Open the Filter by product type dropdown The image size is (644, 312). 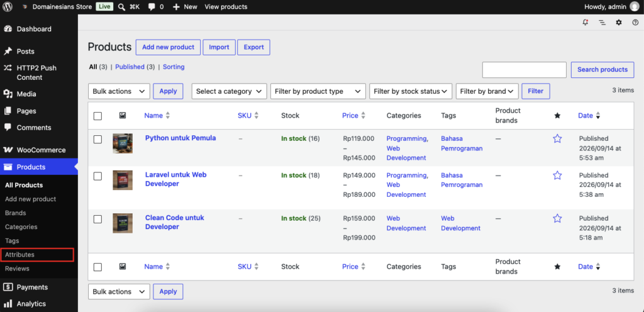(x=318, y=91)
